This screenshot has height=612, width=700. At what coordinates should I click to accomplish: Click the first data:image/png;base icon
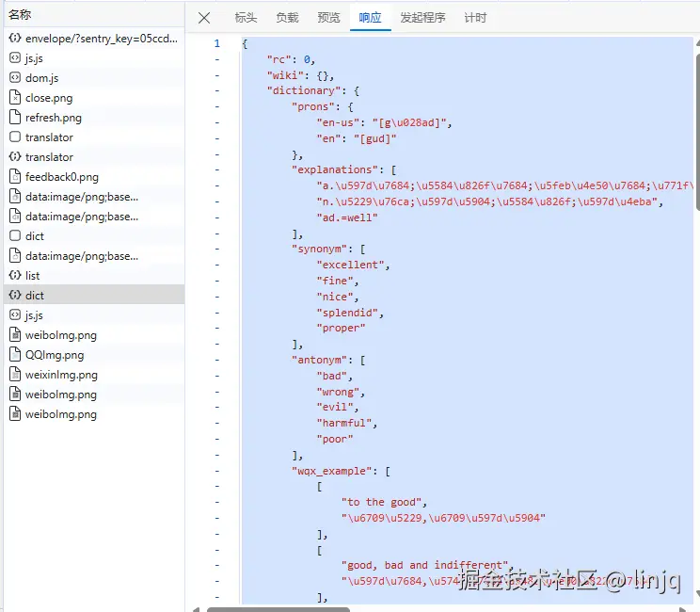pos(15,196)
